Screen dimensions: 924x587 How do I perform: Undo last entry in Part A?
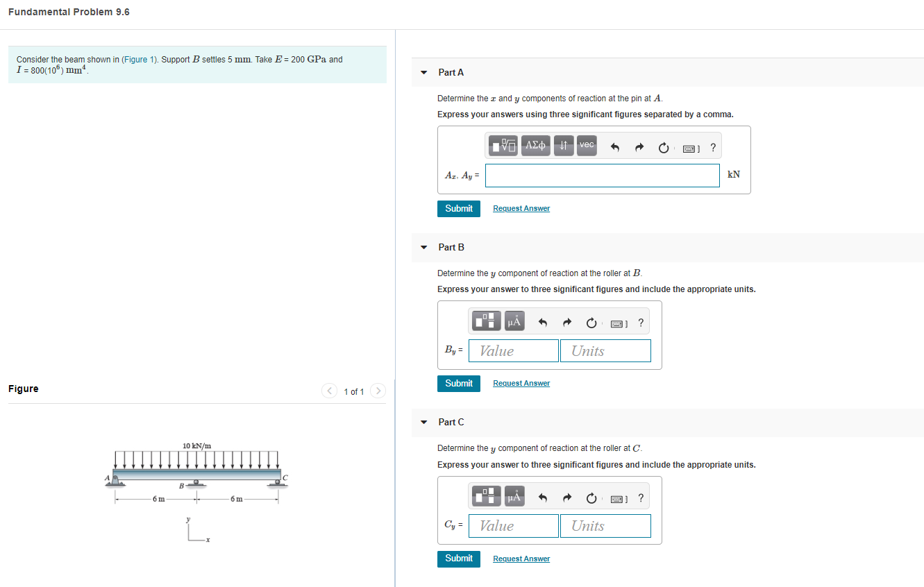coord(614,147)
